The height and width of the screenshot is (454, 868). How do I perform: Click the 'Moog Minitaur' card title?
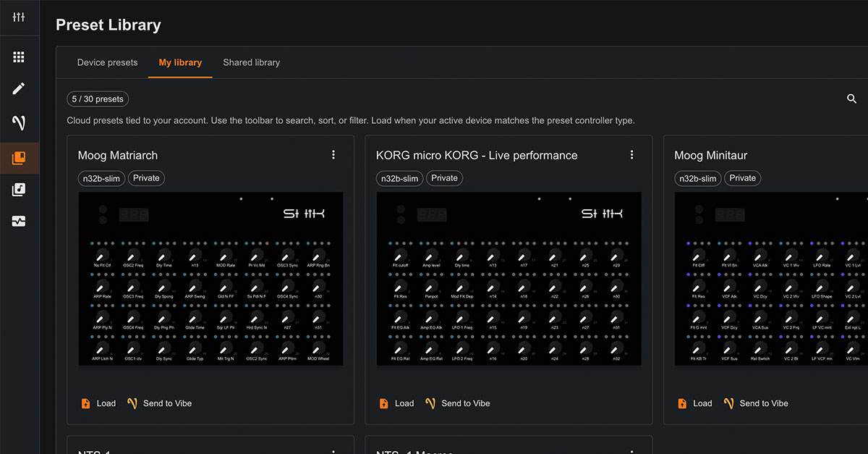[x=710, y=155]
